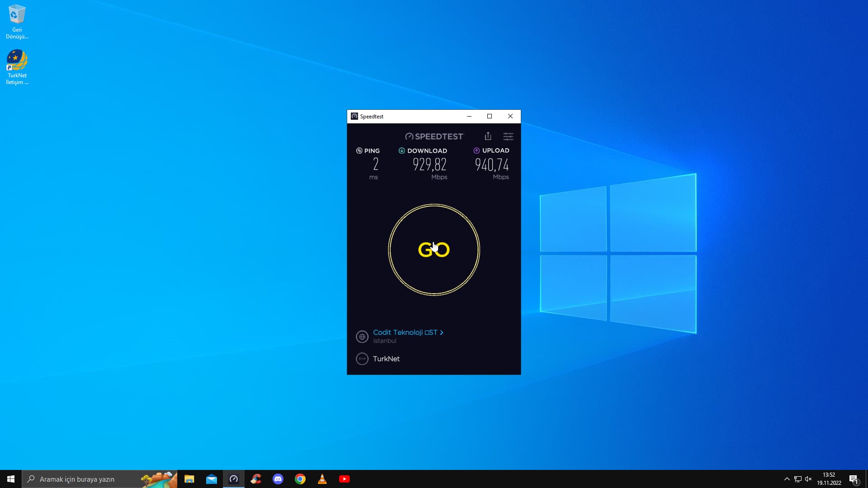Open the CCleaner taskbar icon
868x488 pixels.
tap(256, 479)
